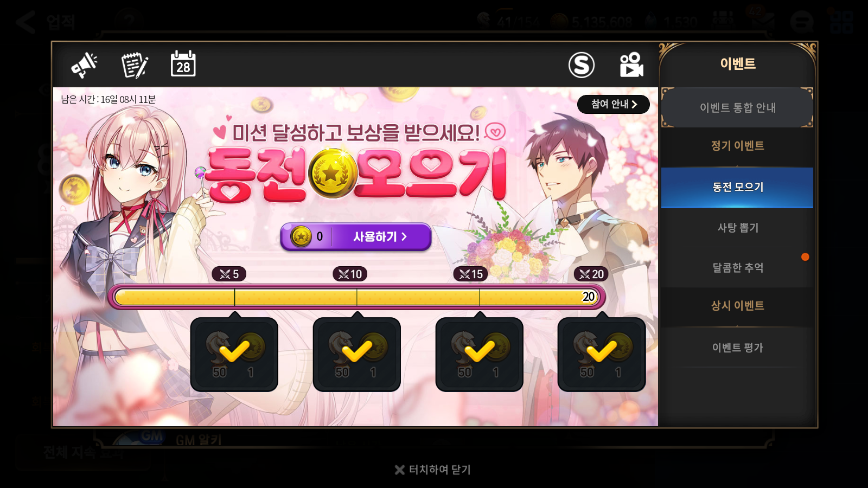Tap the circled S icon

point(582,65)
